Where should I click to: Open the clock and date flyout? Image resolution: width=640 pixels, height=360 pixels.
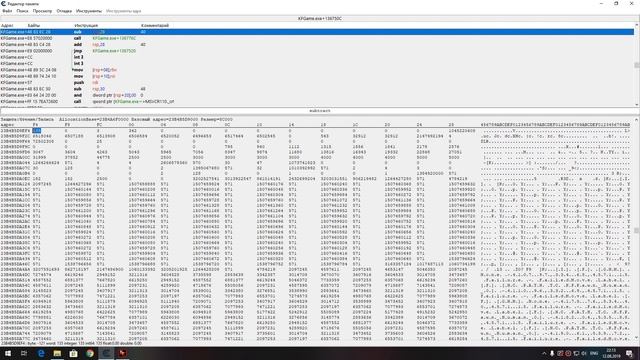[x=611, y=353]
